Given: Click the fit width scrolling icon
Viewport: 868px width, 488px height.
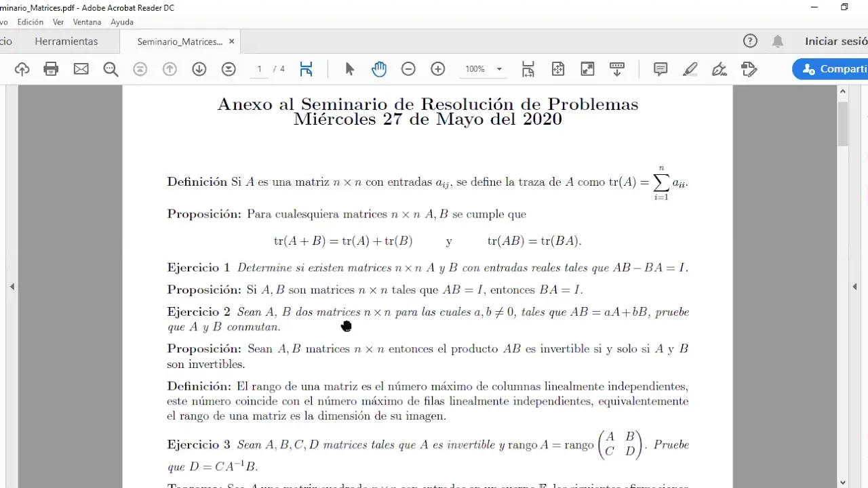Looking at the screenshot, I should (x=528, y=69).
